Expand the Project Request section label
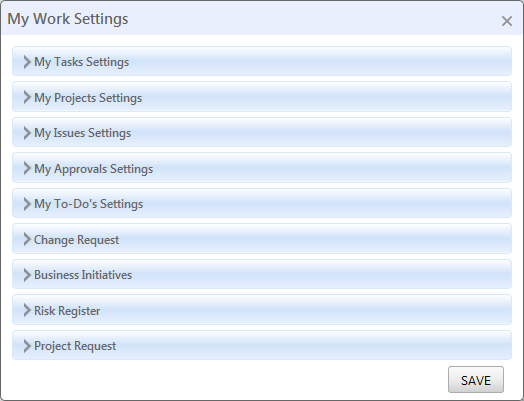 coord(75,346)
